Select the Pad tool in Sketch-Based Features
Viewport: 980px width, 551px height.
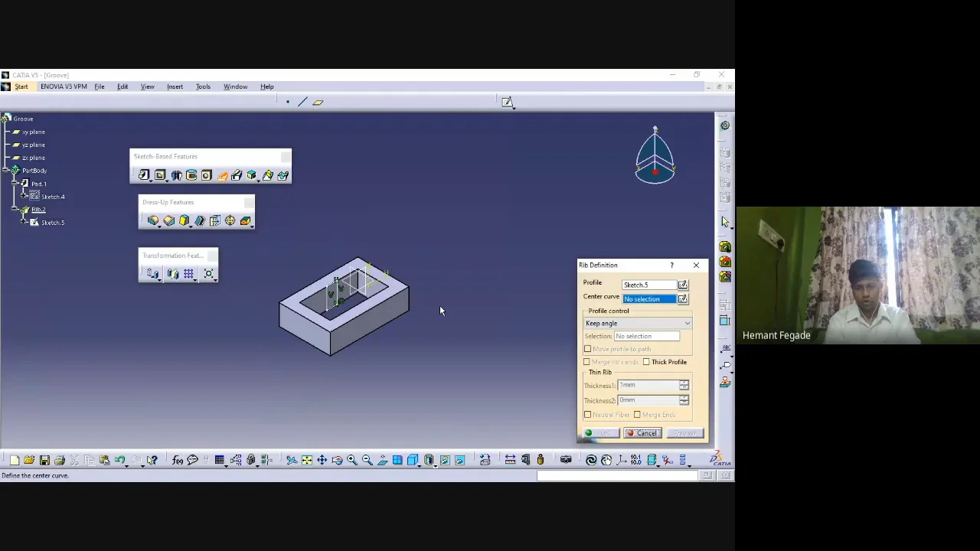[x=143, y=175]
